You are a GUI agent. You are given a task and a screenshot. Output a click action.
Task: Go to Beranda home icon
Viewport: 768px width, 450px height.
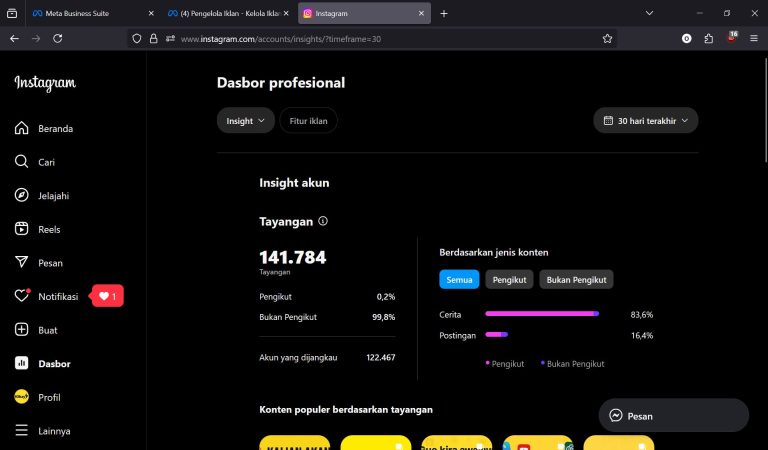22,128
